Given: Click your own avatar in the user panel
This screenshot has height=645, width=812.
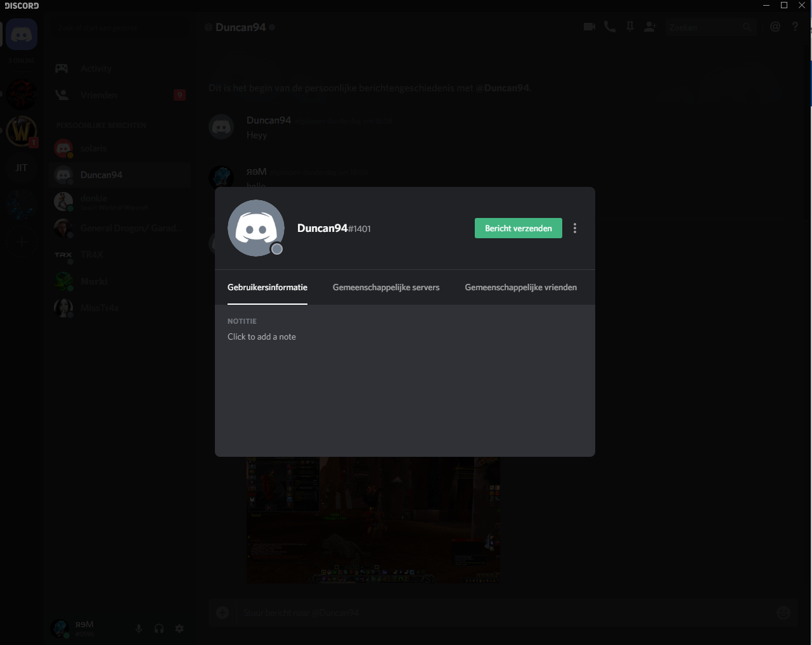Looking at the screenshot, I should pos(61,629).
